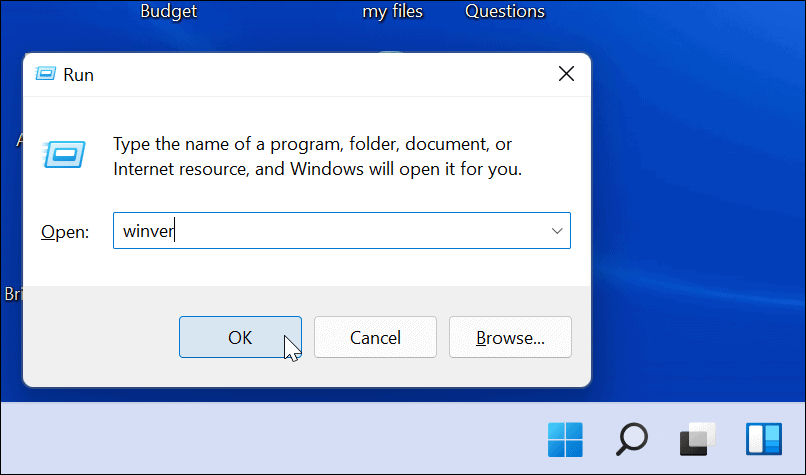Click the Run description text
Image resolution: width=806 pixels, height=475 pixels.
click(317, 156)
